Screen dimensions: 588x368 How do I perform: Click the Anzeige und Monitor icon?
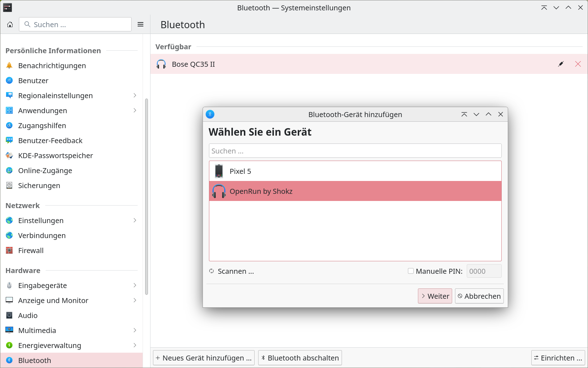pos(10,301)
